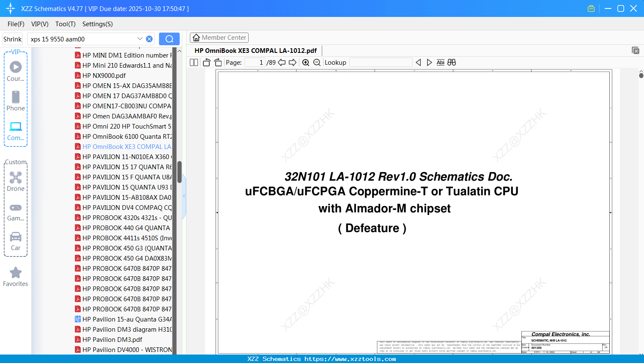Open HP OMEN 15-AX DAG35AMB8E file
This screenshot has height=363, width=644.
123,85
